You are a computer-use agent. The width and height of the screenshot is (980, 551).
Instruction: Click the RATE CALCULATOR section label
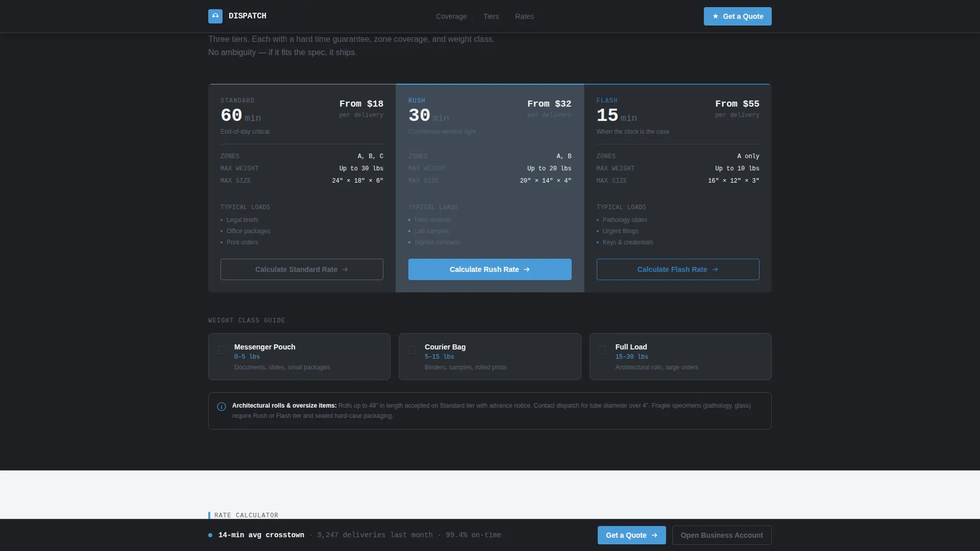coord(247,515)
